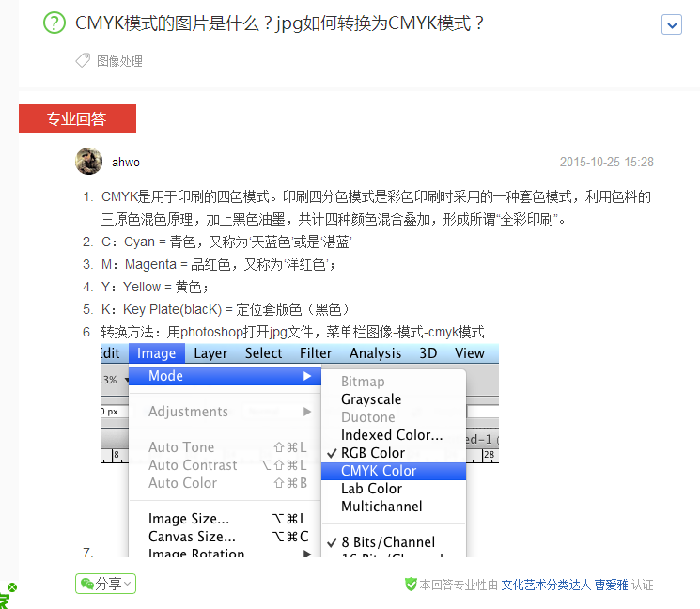
Task: Click the 转换方法 instruction line
Action: coord(292,332)
